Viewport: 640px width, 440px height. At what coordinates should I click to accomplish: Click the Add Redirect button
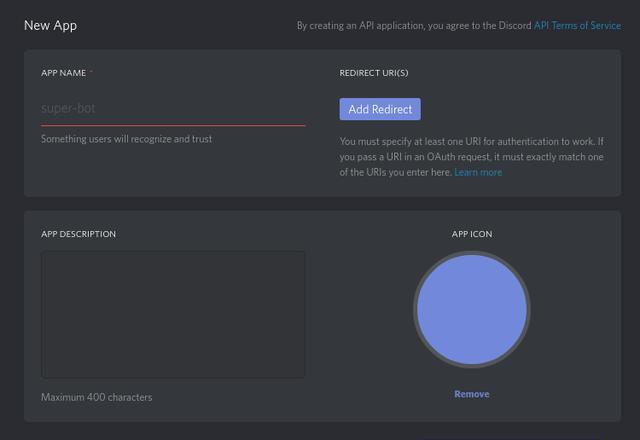coord(380,109)
